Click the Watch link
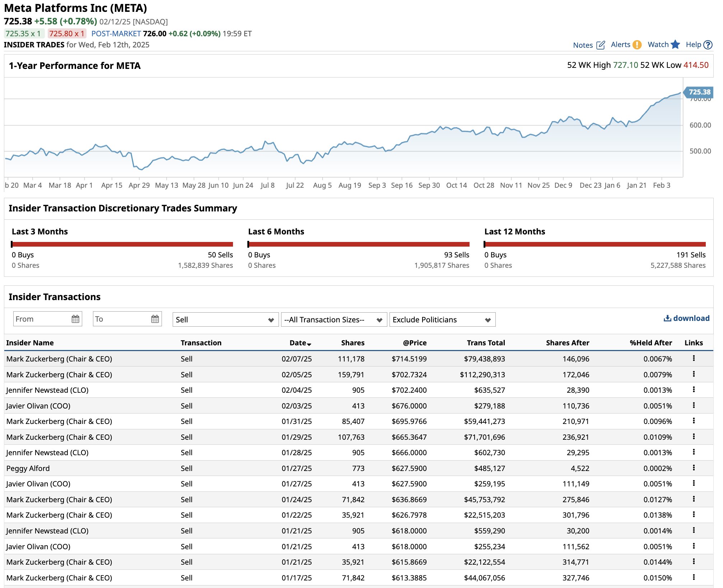Screen dimensions: 723x588 click(x=658, y=45)
